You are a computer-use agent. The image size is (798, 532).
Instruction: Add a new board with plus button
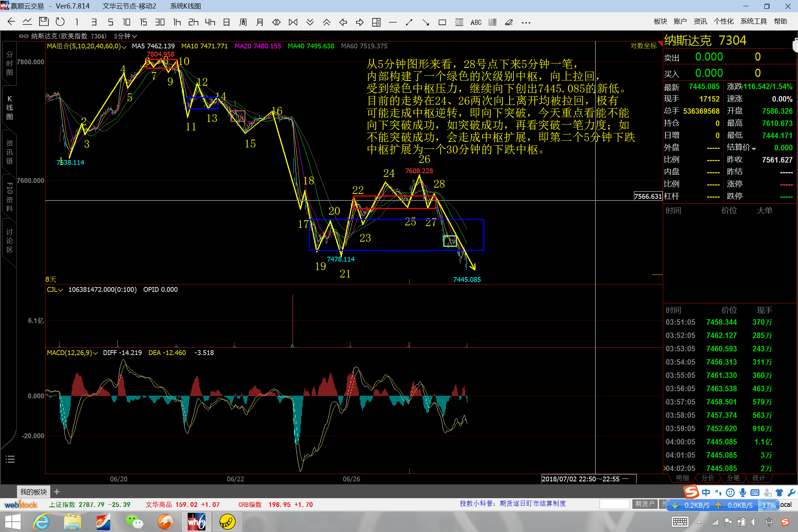(57, 492)
